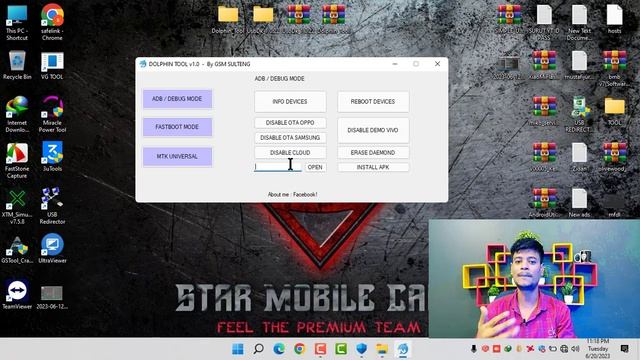Viewport: 640px width, 360px height.
Task: Open the MTK UNIVERSAL section
Action: tap(177, 156)
